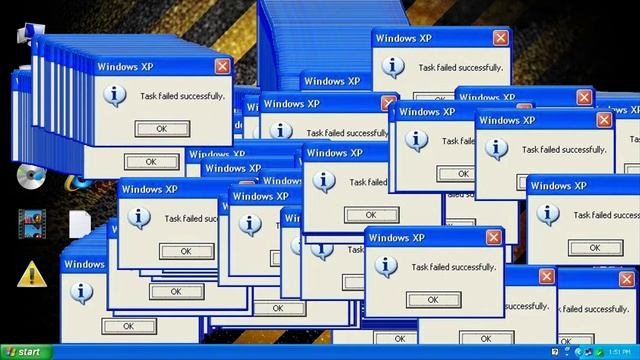Close the fully unobstructed dialog just above taskbar
The width and height of the screenshot is (640, 360).
(x=493, y=237)
